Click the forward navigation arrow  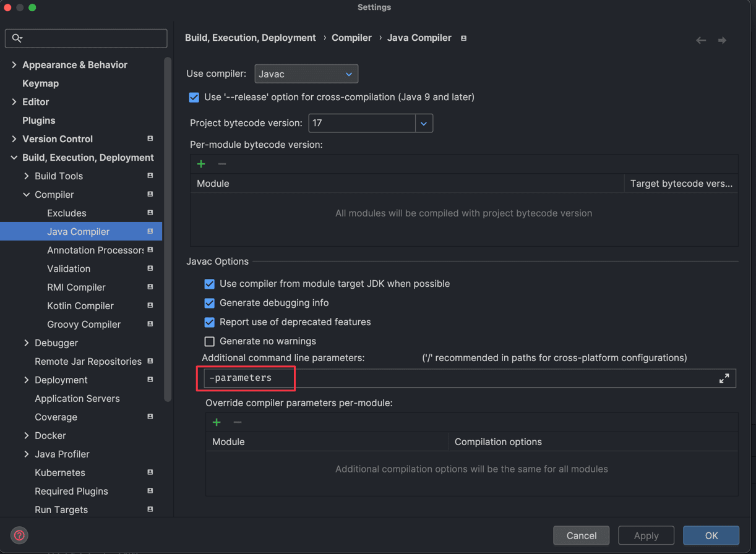coord(722,40)
